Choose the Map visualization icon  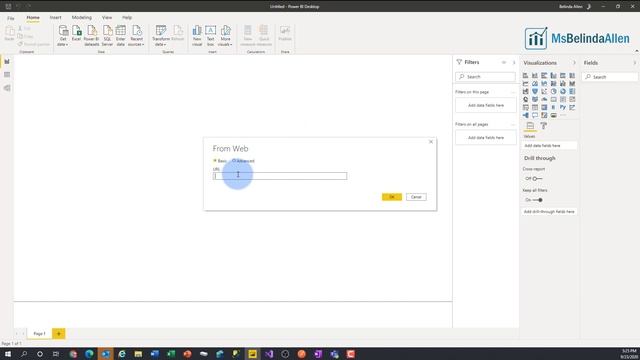coord(525,99)
